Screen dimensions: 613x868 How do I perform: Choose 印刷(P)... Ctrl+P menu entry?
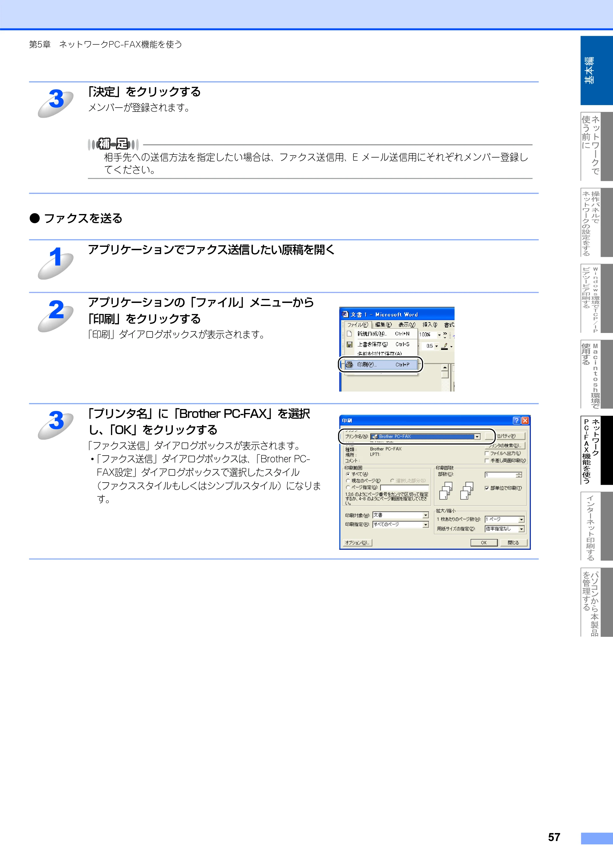click(382, 365)
